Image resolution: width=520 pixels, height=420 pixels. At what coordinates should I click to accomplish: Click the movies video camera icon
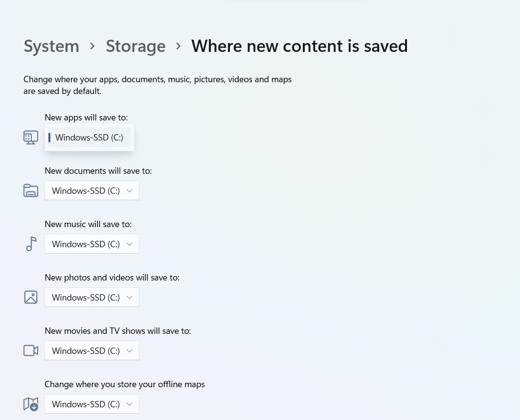tap(31, 350)
